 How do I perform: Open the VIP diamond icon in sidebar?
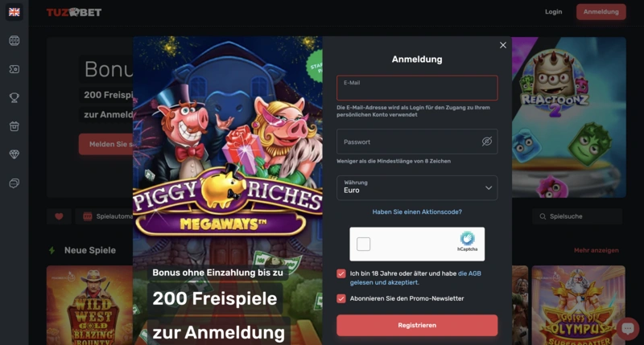14,154
